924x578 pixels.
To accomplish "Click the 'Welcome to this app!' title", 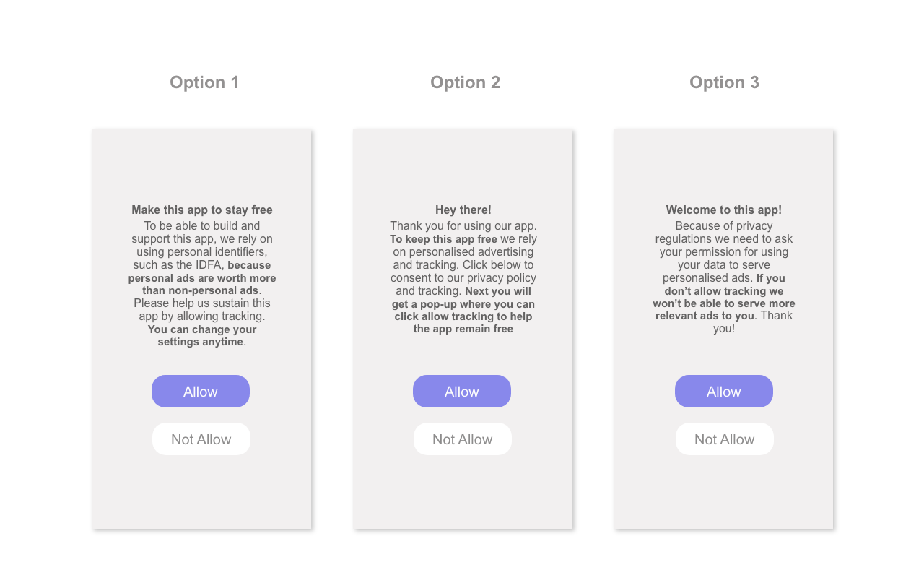I will coord(724,210).
